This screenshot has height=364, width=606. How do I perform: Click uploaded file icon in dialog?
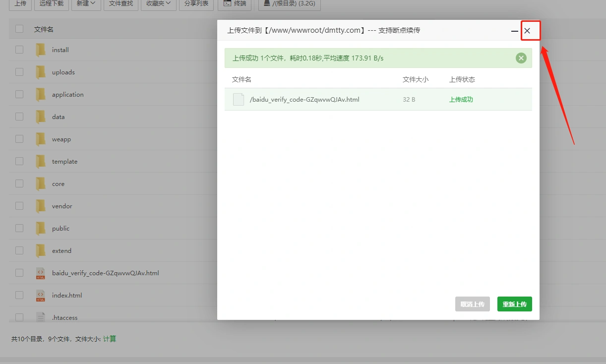pos(239,99)
